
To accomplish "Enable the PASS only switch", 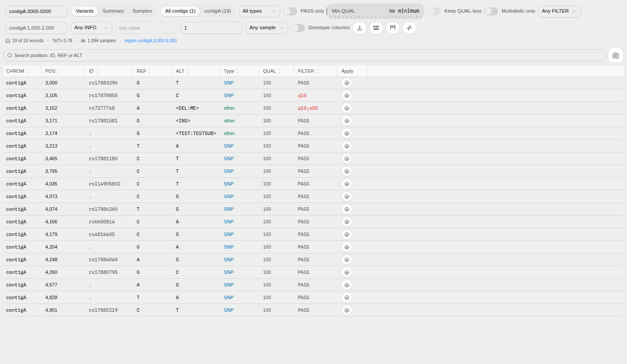I will coord(290,11).
